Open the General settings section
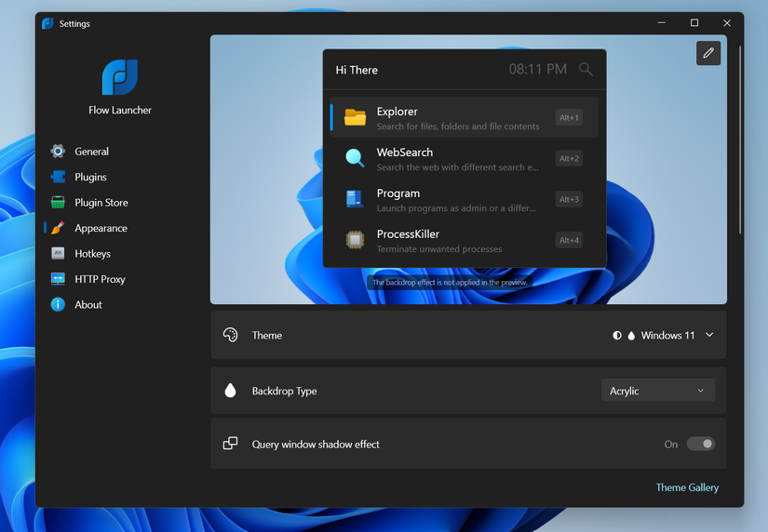768x532 pixels. 91,152
